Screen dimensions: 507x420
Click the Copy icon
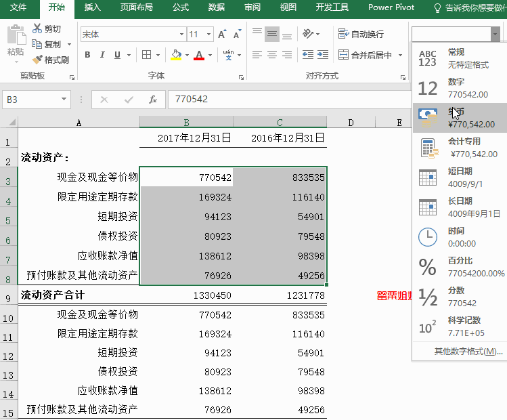click(37, 44)
